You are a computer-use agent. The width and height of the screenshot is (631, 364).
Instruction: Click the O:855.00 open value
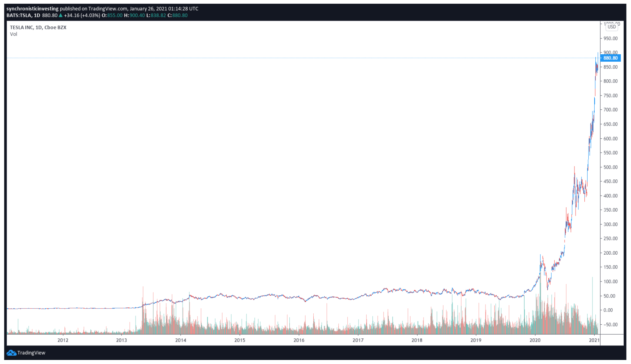pyautogui.click(x=112, y=15)
